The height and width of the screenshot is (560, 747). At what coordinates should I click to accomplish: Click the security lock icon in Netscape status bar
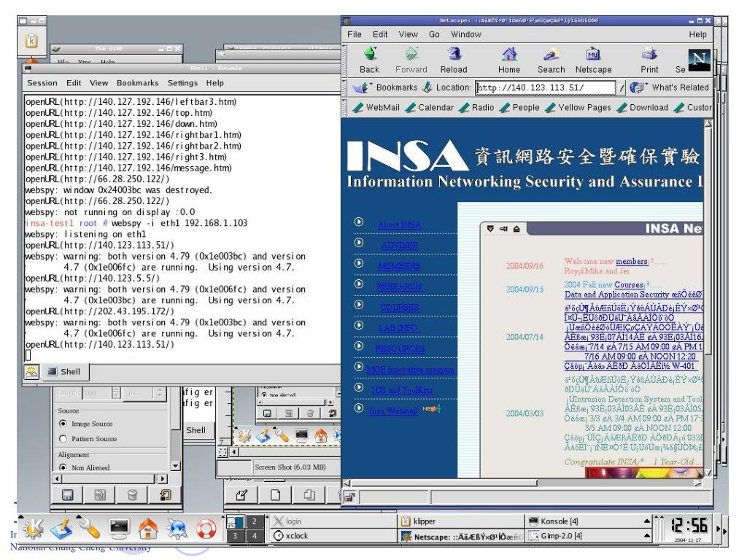[349, 497]
